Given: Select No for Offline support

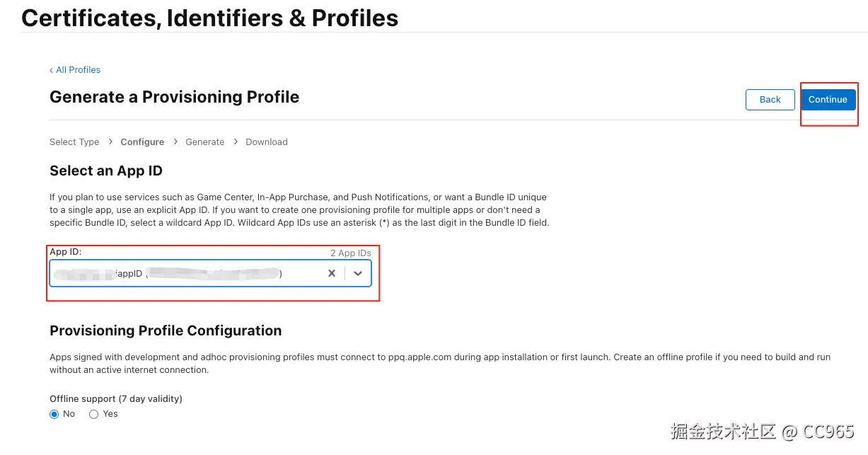Looking at the screenshot, I should (54, 414).
